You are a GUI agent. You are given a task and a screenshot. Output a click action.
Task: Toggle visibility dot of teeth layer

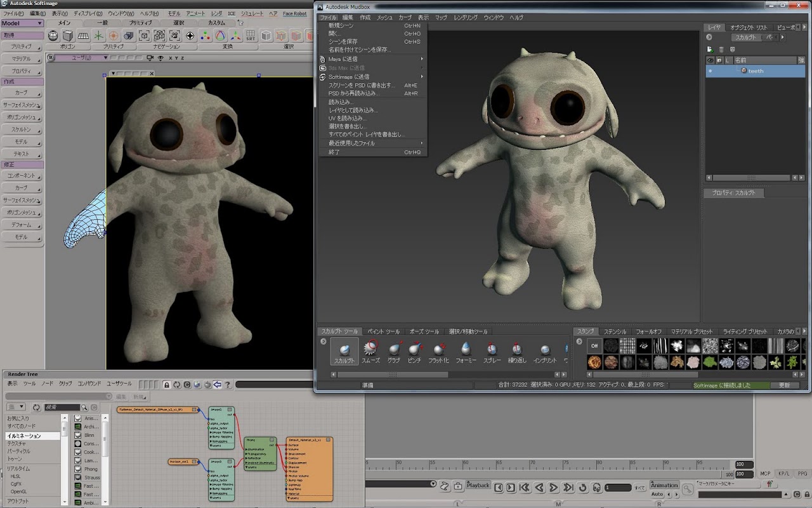710,71
